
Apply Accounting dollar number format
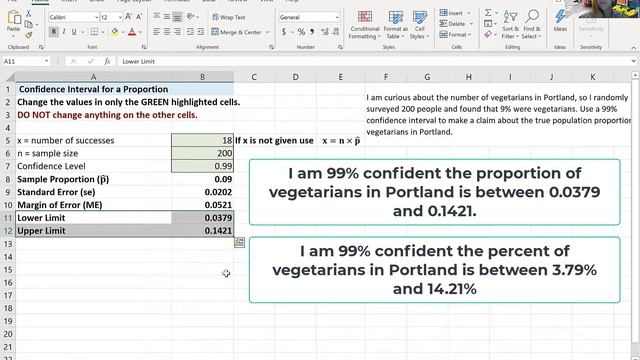(x=284, y=32)
